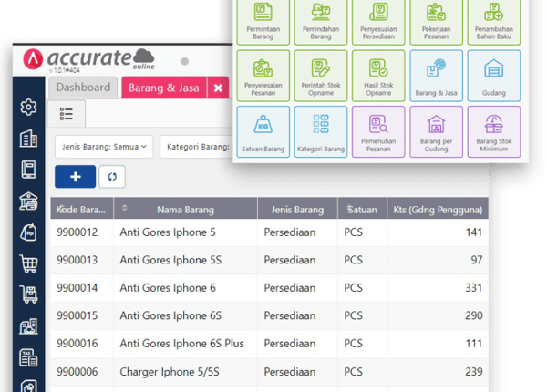547x392 pixels.
Task: Open the Permintaan Barang module tile
Action: (x=263, y=20)
